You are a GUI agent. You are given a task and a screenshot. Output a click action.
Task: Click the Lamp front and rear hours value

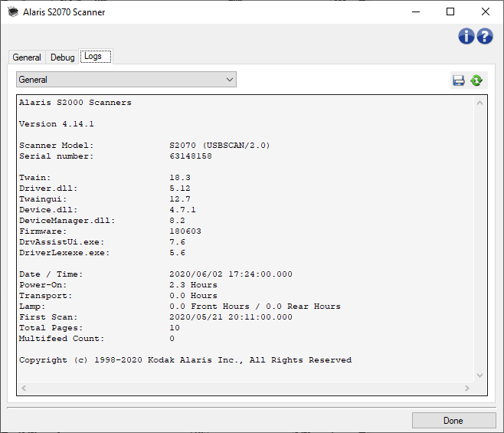pos(255,307)
